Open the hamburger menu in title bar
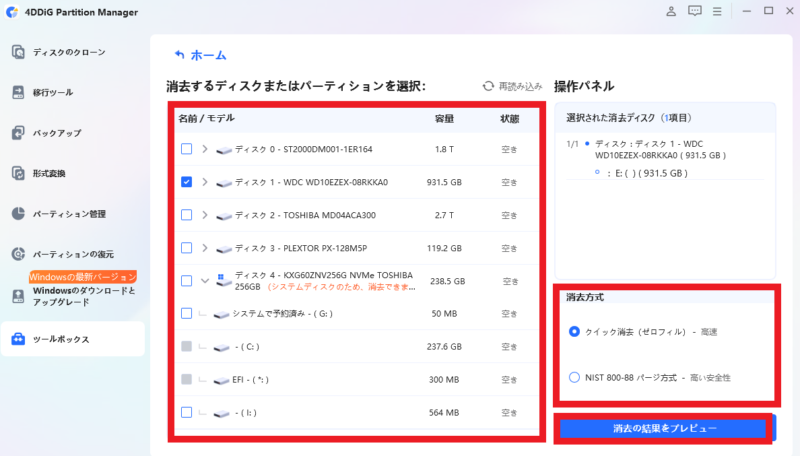800x456 pixels. (x=718, y=11)
